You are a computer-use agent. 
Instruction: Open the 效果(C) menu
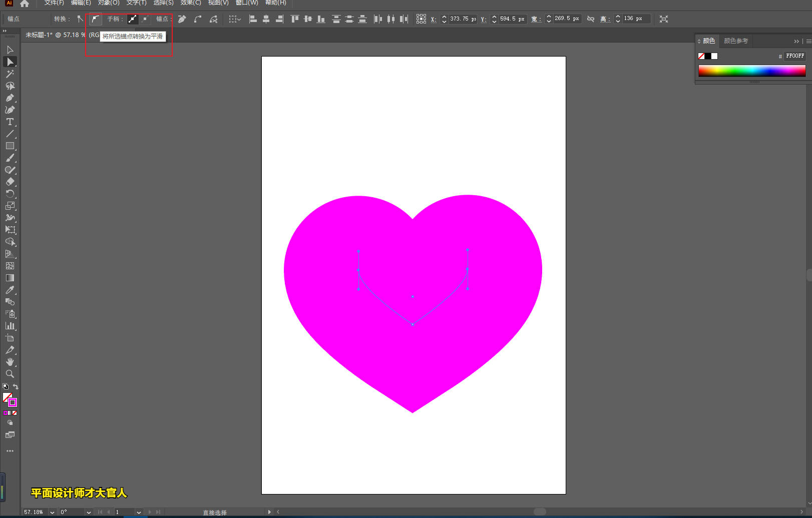(190, 3)
